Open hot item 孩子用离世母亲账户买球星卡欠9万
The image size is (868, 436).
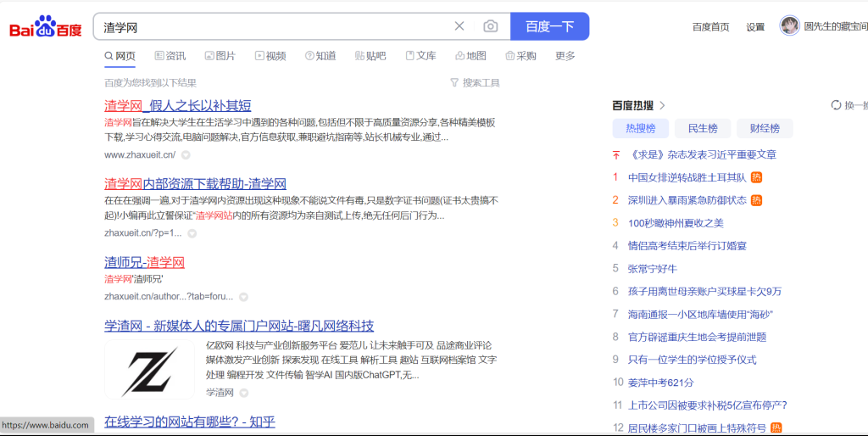[704, 292]
